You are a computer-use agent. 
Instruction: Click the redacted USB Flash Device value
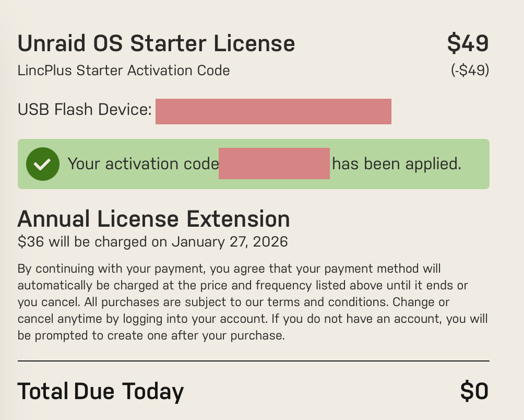[273, 111]
